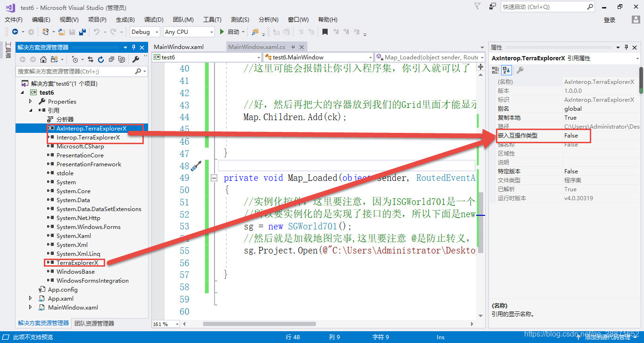The image size is (644, 343).
Task: Close the MainWindow.xaml.cs tab
Action: pyautogui.click(x=301, y=47)
